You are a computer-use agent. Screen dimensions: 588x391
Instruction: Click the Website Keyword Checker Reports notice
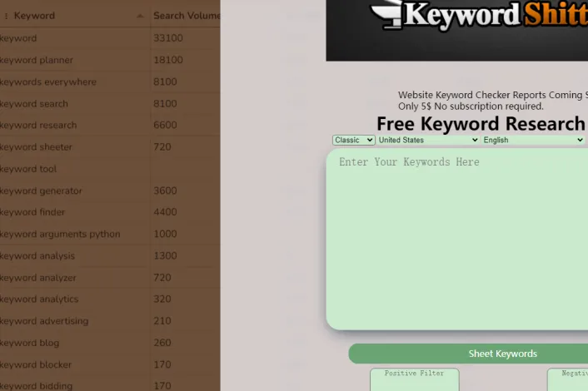click(x=493, y=101)
